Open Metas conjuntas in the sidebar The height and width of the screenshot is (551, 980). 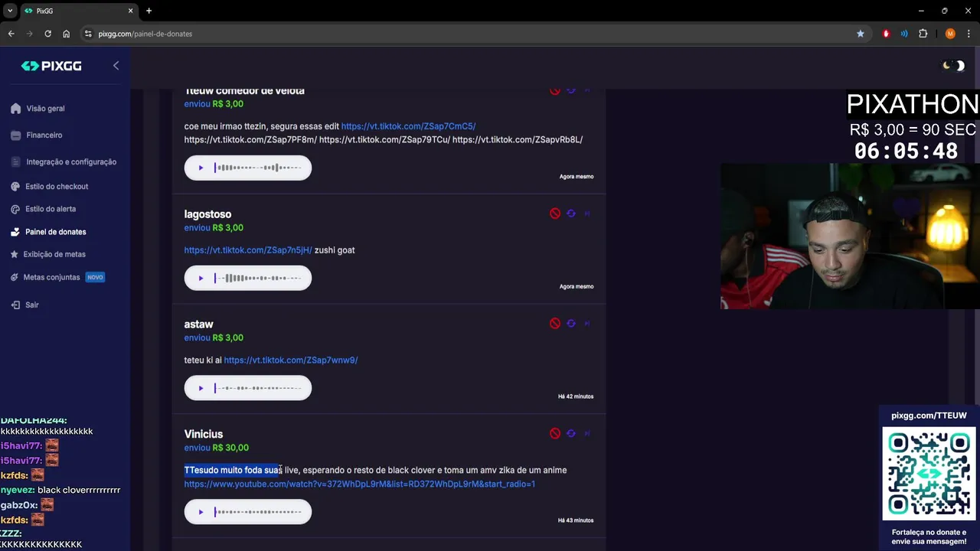tap(51, 277)
